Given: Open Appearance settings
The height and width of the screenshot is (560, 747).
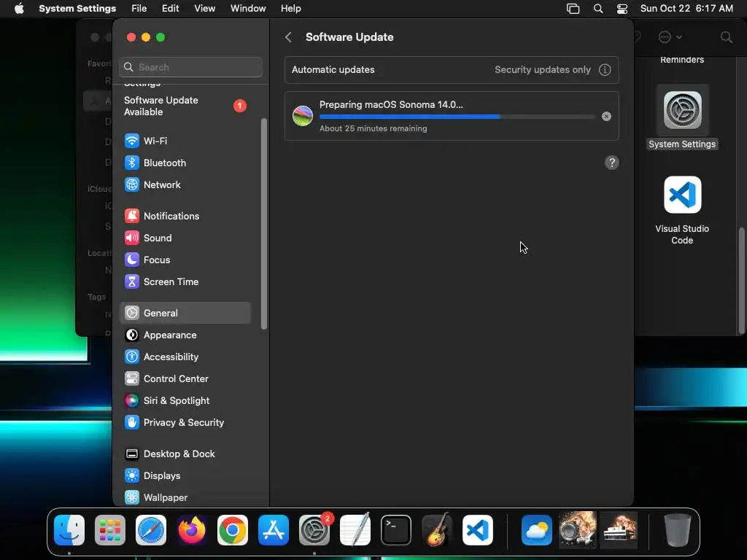Looking at the screenshot, I should coord(185,335).
